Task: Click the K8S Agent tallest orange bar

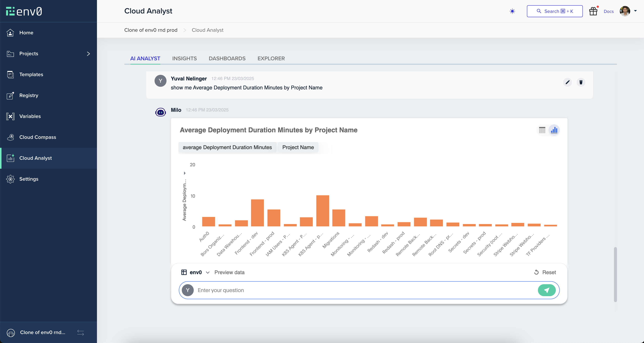Action: tap(323, 211)
